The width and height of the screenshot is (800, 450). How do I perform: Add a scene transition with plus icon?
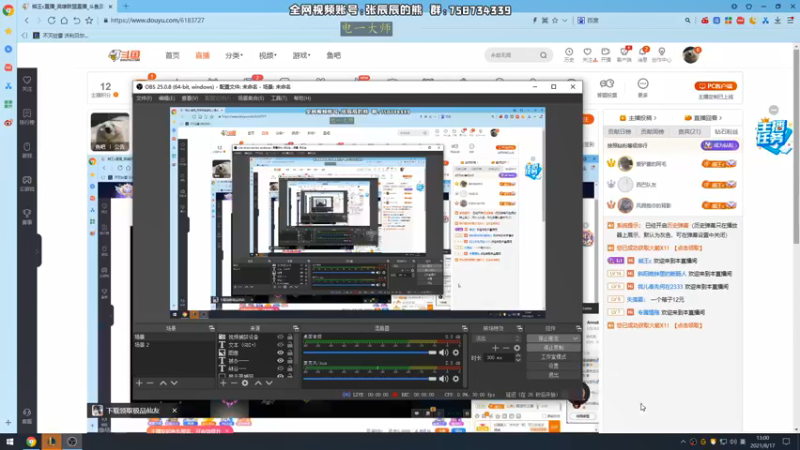495,348
